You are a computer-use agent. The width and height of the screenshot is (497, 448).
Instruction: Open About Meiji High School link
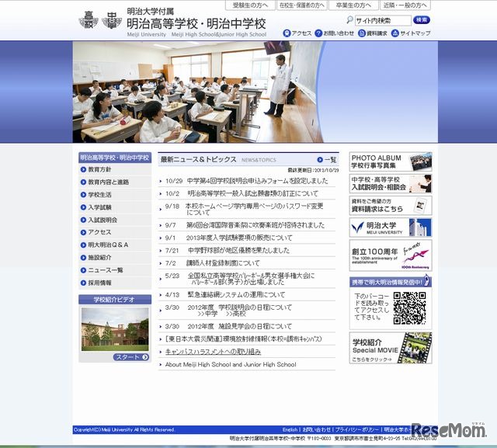coord(231,364)
